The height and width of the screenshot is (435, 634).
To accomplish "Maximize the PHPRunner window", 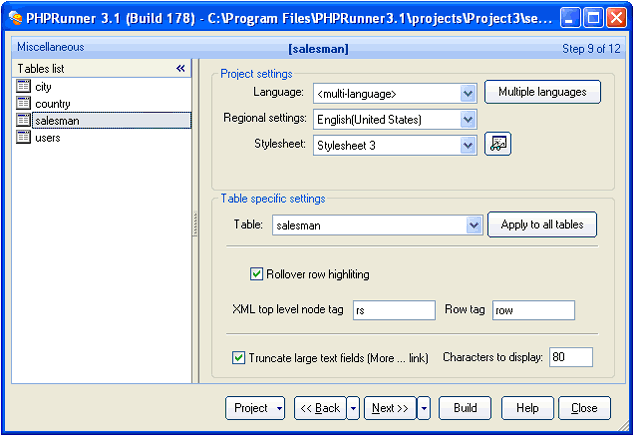I will pos(593,18).
